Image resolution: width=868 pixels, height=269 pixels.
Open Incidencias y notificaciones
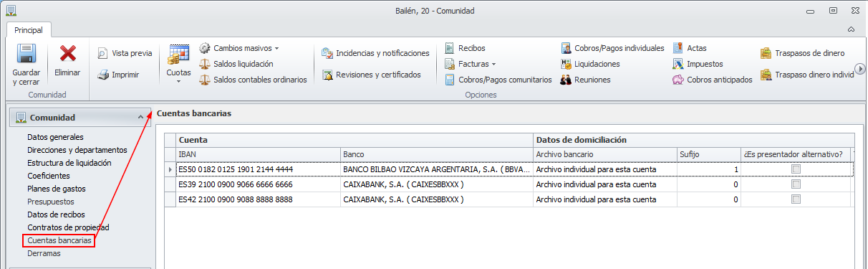[376, 53]
